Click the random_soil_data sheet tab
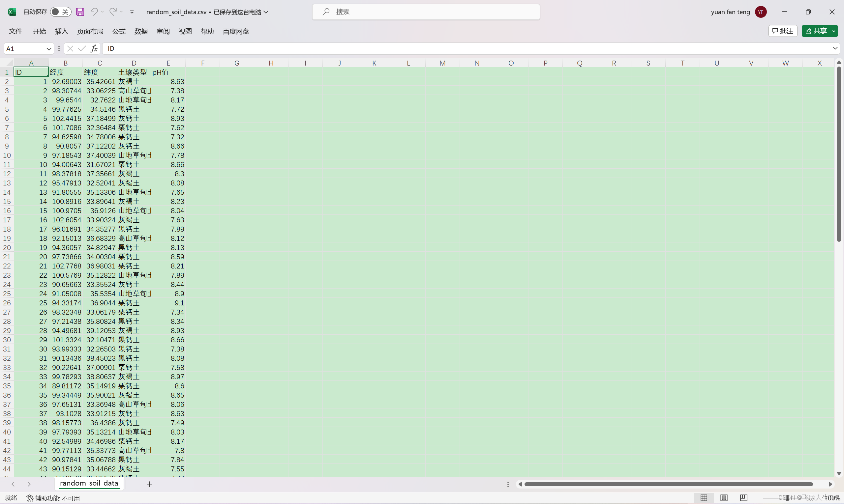This screenshot has width=844, height=504. pyautogui.click(x=89, y=483)
